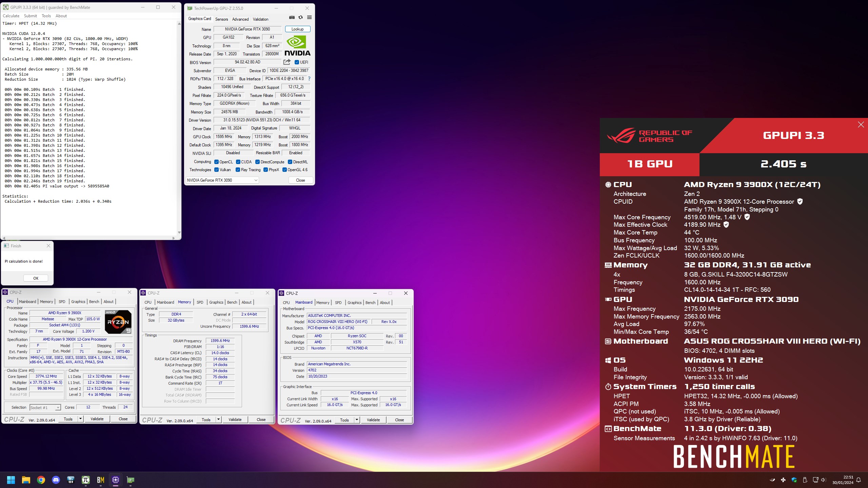
Task: Close the BenchMate result overlay with X
Action: tap(861, 125)
